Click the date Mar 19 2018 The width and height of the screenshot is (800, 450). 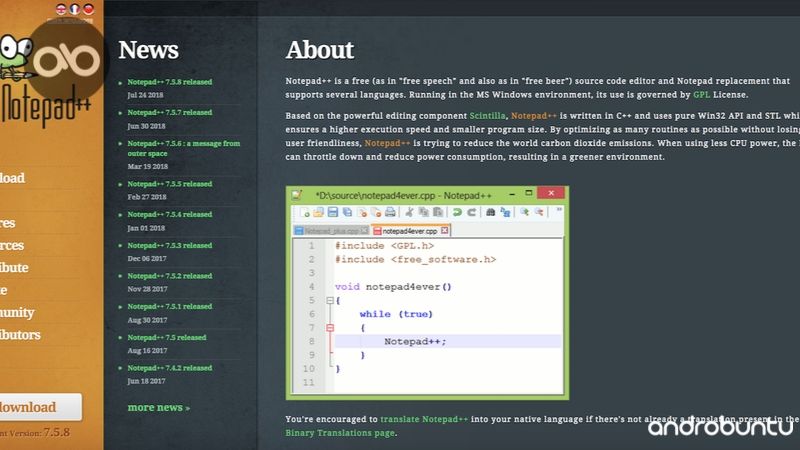pyautogui.click(x=147, y=167)
